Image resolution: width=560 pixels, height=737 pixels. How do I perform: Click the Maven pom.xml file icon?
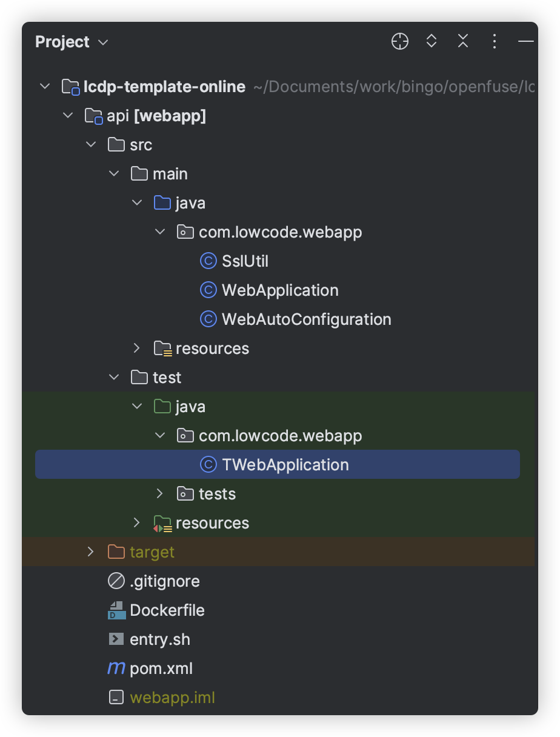click(116, 669)
